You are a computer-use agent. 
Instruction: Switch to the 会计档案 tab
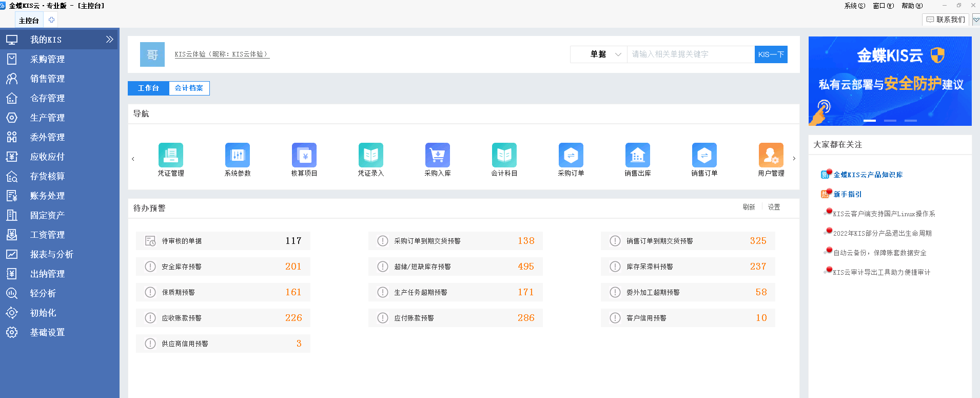point(189,88)
